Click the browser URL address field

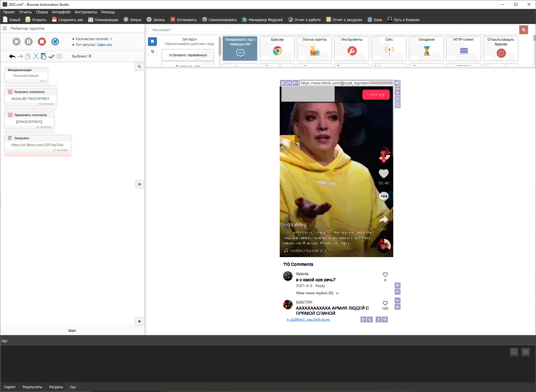(346, 83)
